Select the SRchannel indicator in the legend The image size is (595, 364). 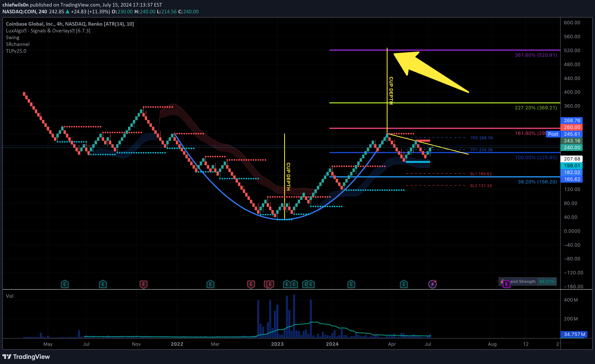point(18,44)
